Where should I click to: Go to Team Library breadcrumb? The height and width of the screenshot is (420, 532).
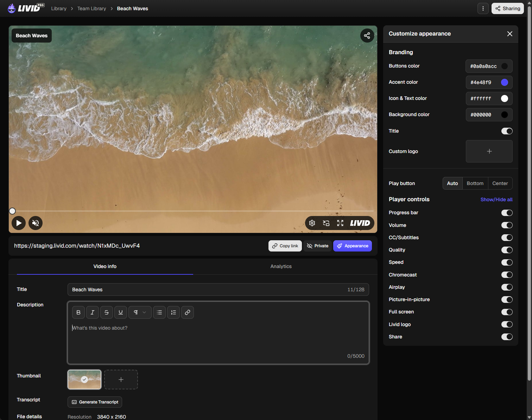(91, 8)
